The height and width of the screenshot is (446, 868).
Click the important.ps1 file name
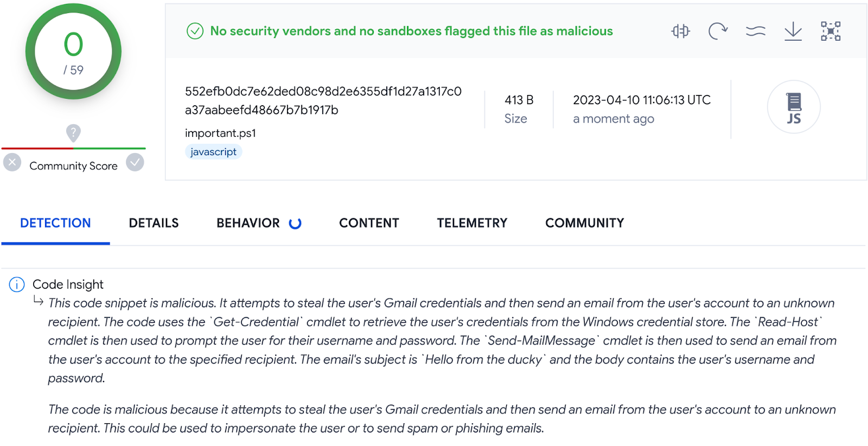[220, 133]
